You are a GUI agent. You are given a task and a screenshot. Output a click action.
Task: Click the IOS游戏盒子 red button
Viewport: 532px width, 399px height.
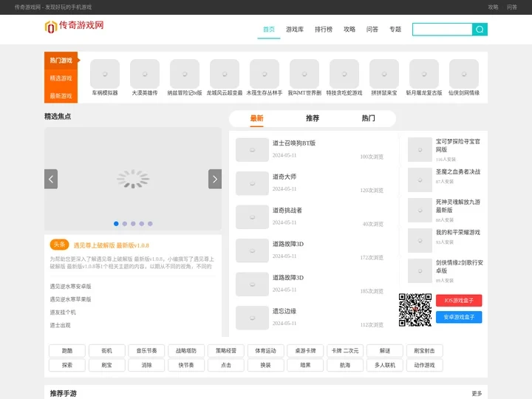click(459, 300)
